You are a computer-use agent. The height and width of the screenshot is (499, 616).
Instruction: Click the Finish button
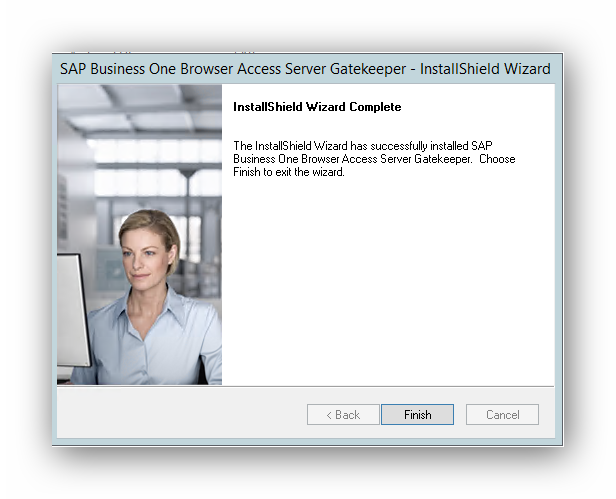coord(417,414)
